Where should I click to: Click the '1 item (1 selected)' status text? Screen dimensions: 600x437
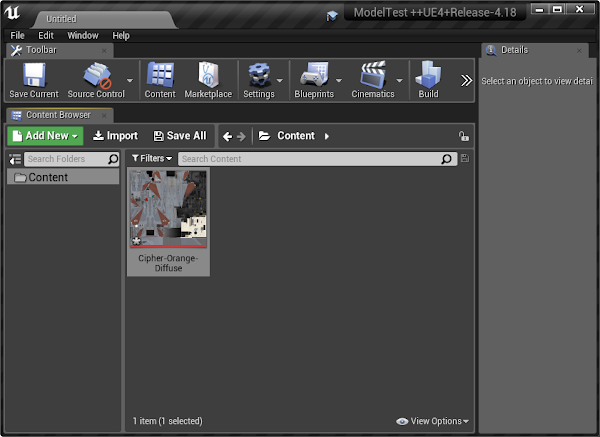point(168,421)
